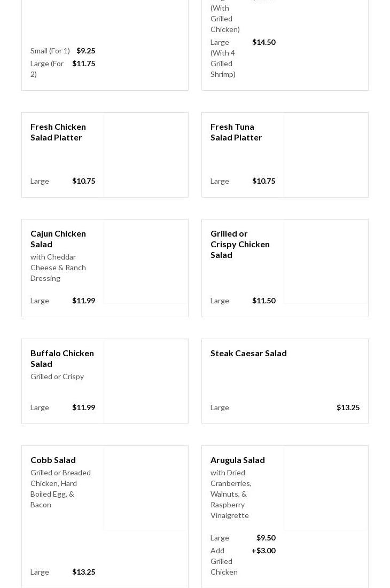Screen dimensions: 390x588
Task: Choose the Small (For 1) $9.25 option
Action: (x=63, y=51)
